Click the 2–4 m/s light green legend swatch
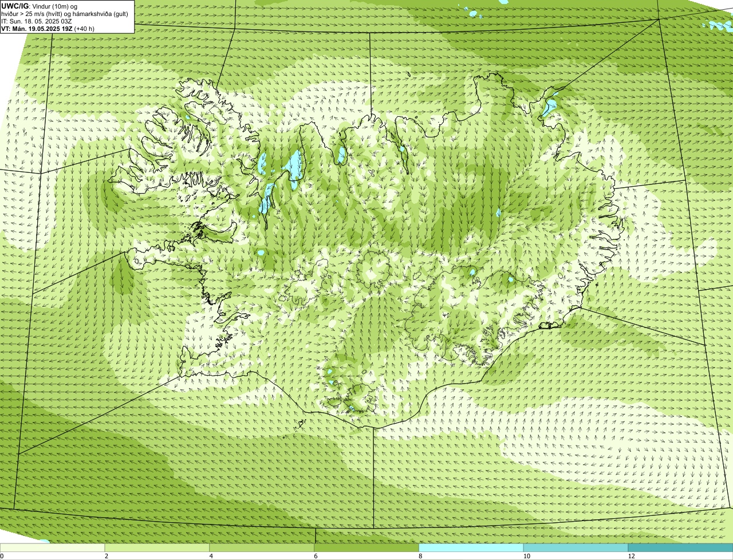Screen dimensions: 733x560 pyautogui.click(x=158, y=547)
